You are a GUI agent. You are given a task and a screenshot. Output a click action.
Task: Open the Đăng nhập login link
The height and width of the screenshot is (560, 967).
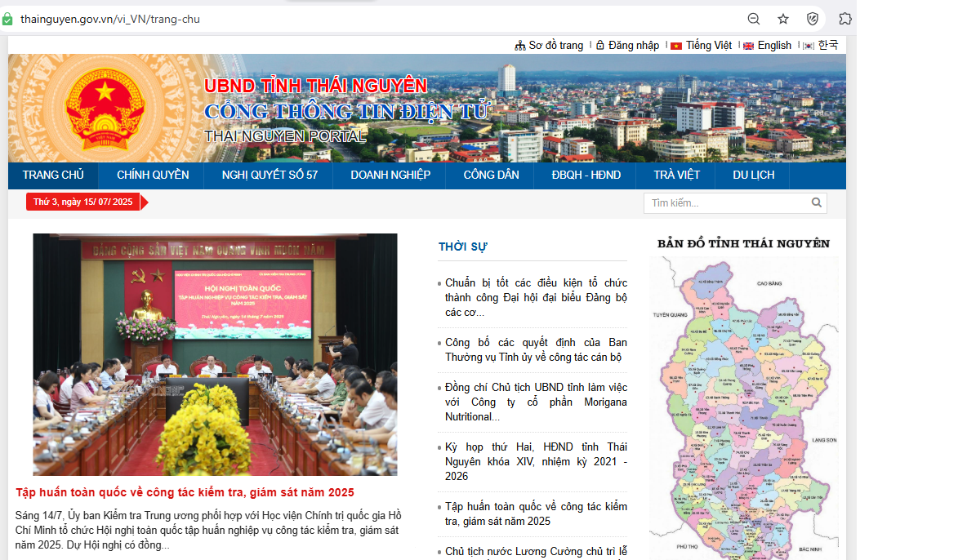click(x=633, y=45)
